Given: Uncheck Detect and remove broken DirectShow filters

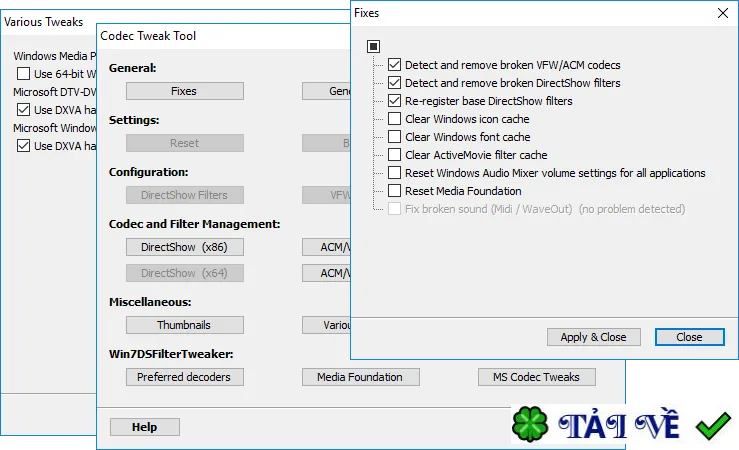Looking at the screenshot, I should (394, 82).
